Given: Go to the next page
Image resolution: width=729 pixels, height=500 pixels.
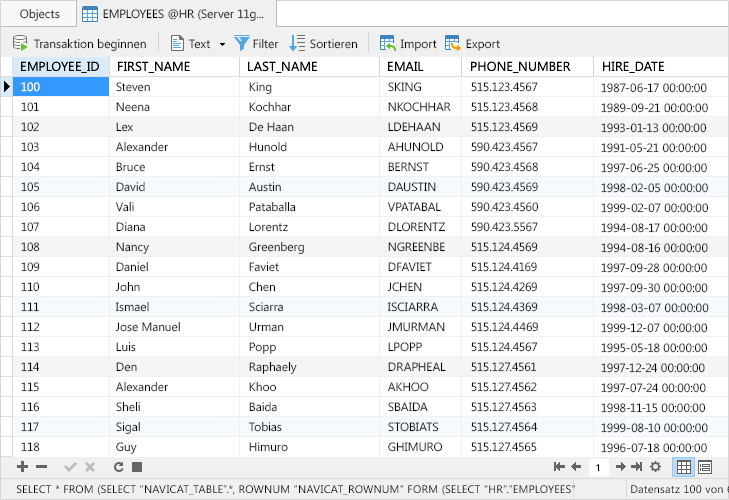Looking at the screenshot, I should (x=620, y=467).
